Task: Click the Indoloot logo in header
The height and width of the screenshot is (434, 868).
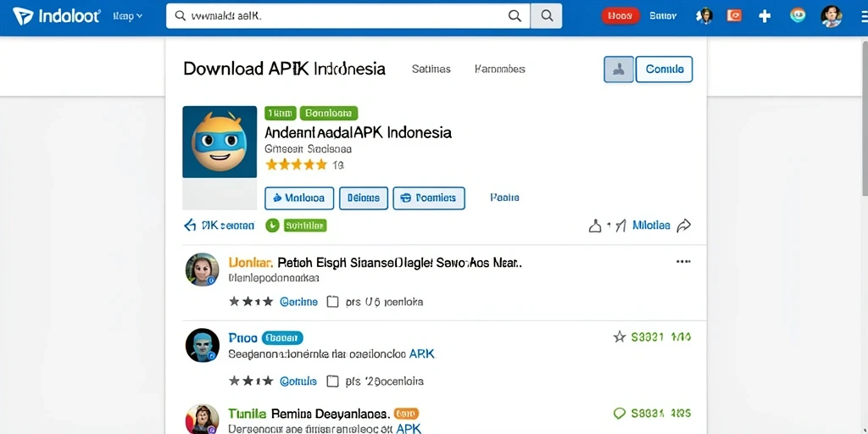Action: click(56, 16)
